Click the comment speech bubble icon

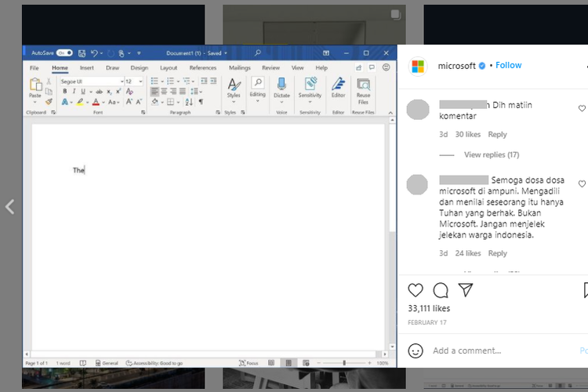point(441,291)
